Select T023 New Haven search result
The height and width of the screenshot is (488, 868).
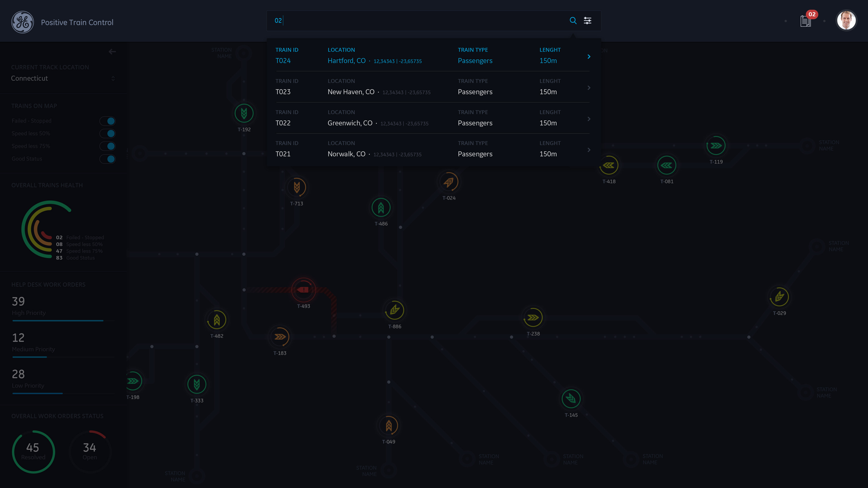tap(433, 87)
